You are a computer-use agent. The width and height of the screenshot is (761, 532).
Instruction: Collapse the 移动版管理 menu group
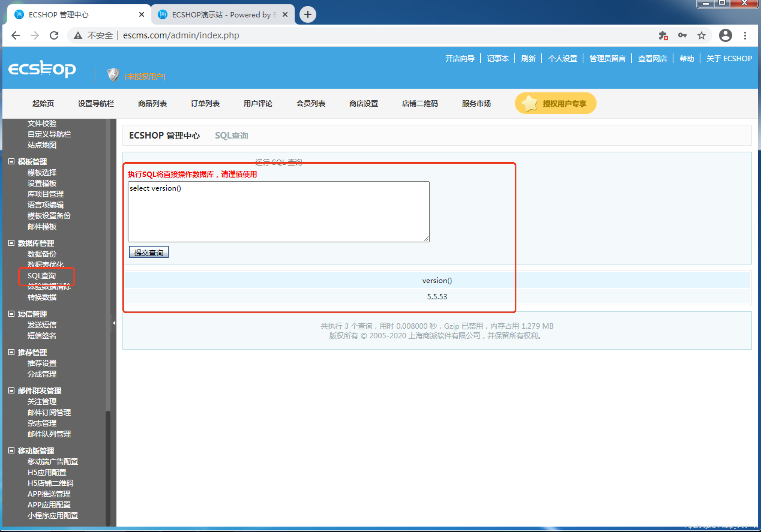tap(11, 450)
